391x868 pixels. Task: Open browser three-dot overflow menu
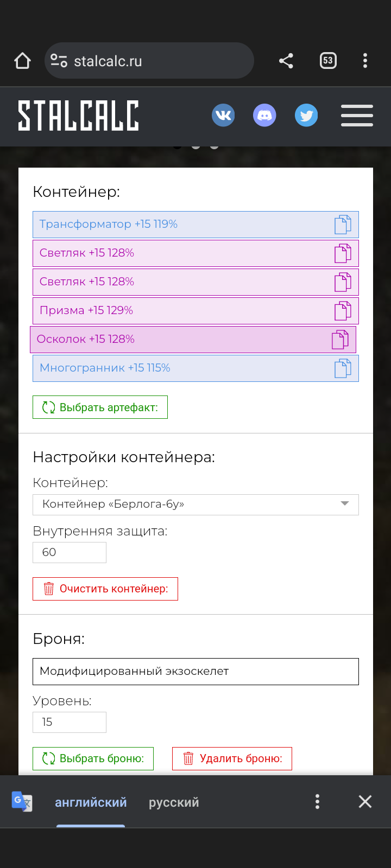365,61
